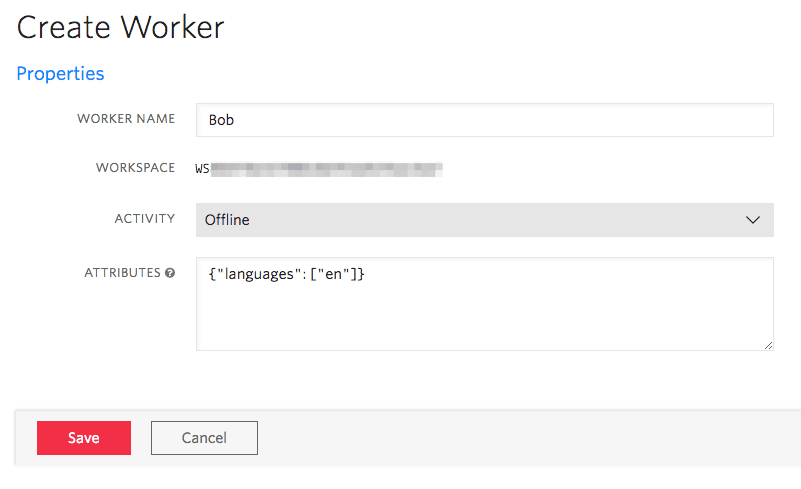Image resolution: width=801 pixels, height=489 pixels.
Task: Click the Activity field label
Action: [x=145, y=219]
